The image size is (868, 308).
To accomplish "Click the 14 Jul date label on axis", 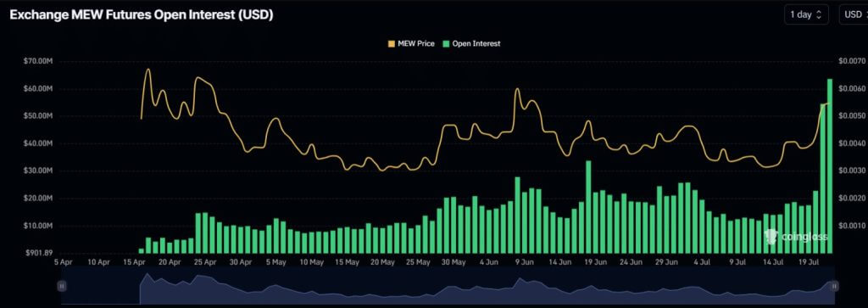I will (x=773, y=262).
